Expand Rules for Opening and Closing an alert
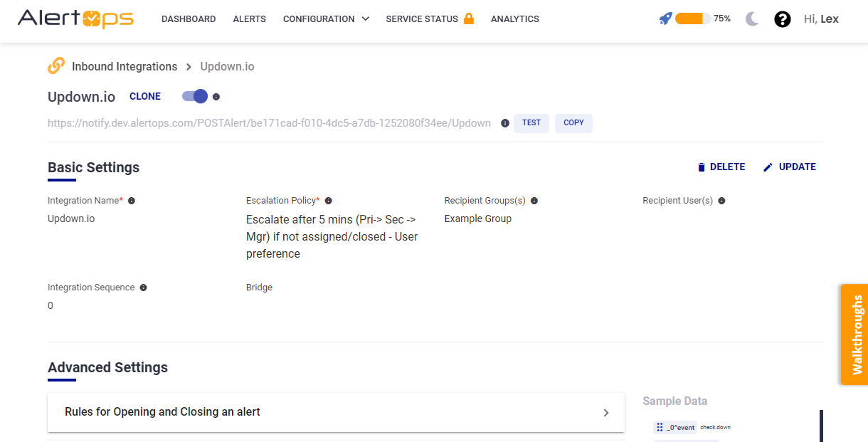 point(336,412)
